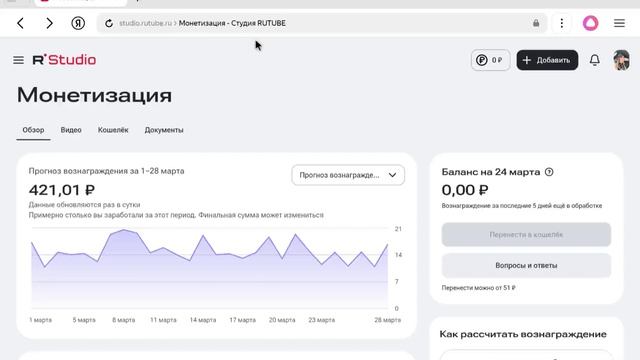Click the Добавить button
Viewport: 640px width, 360px height.
click(547, 60)
